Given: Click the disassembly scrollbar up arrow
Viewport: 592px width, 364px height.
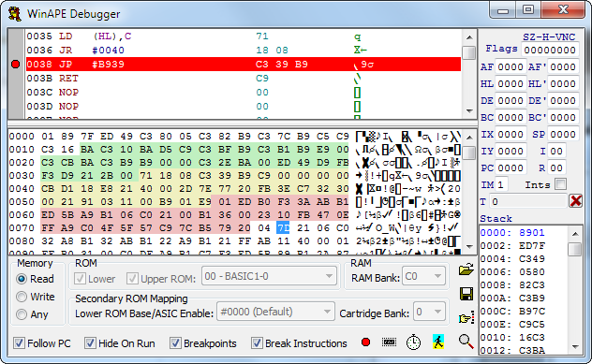Looking at the screenshot, I should 469,37.
